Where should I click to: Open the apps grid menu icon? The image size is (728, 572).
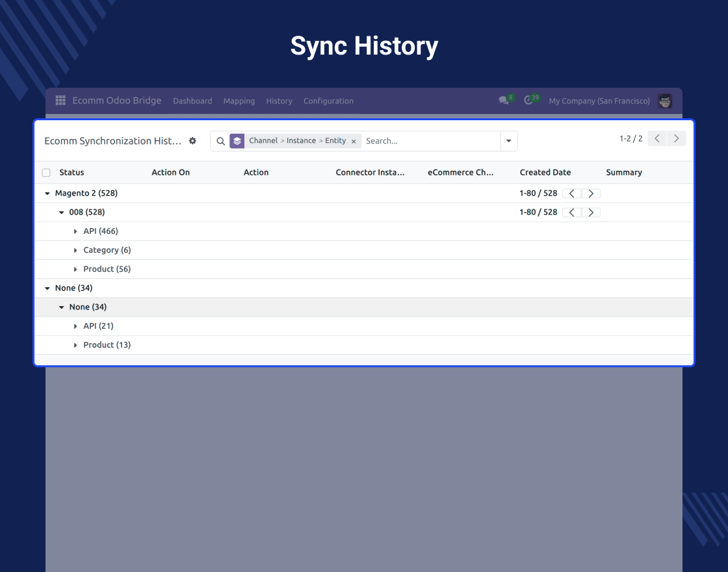(60, 100)
